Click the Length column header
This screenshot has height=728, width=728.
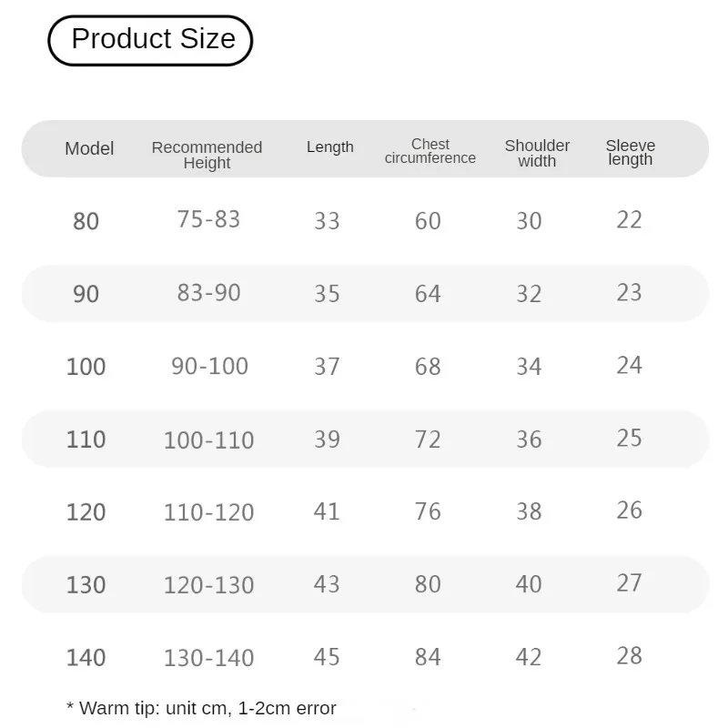pyautogui.click(x=329, y=147)
